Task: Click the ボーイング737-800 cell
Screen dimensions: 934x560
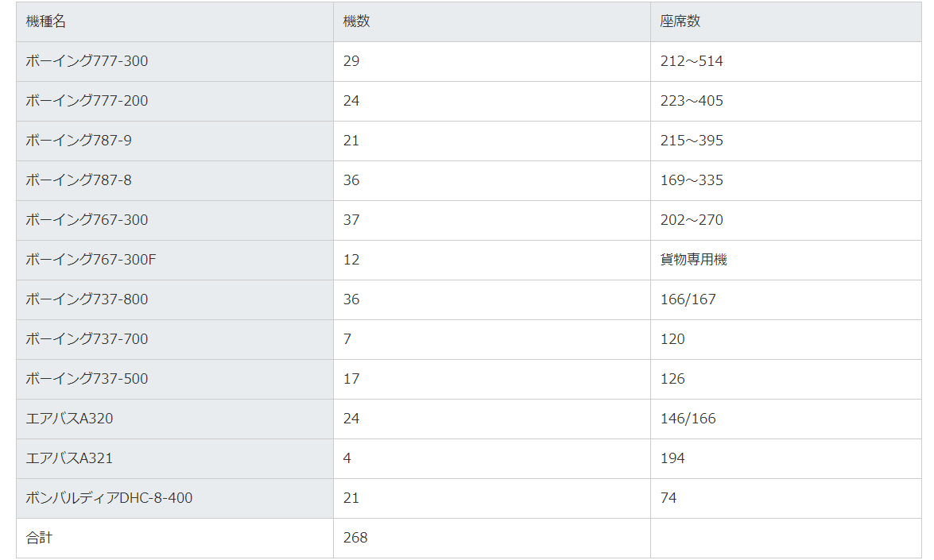Action: (87, 299)
